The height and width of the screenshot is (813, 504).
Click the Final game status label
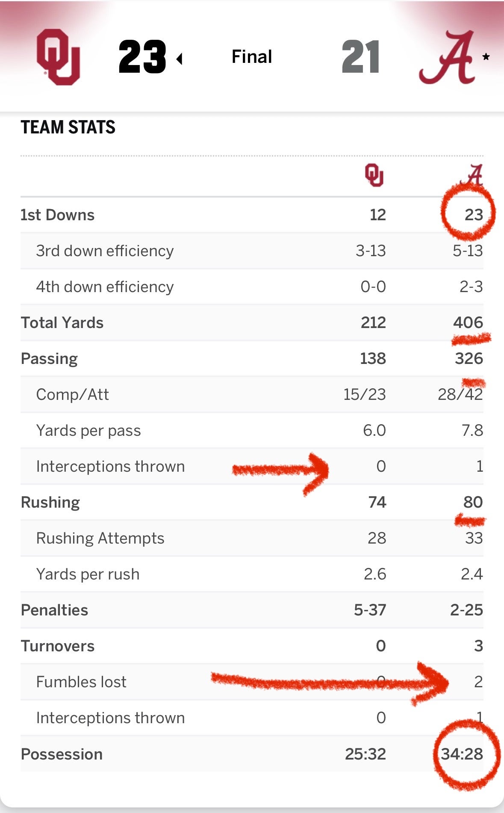point(252,57)
